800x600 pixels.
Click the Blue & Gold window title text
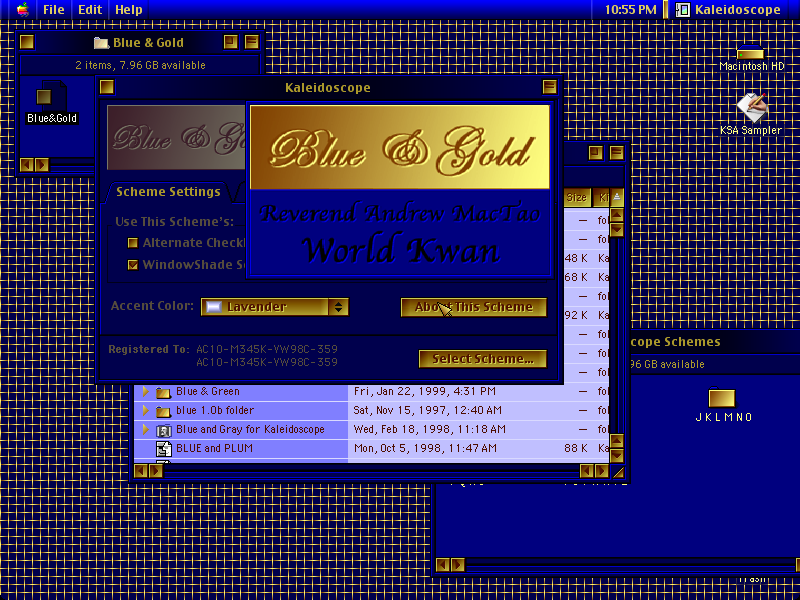[148, 42]
